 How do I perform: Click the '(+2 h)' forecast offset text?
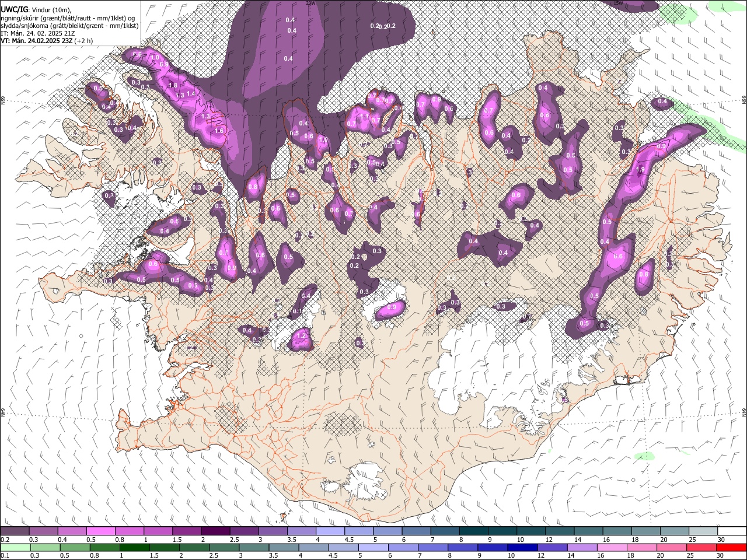(83, 41)
